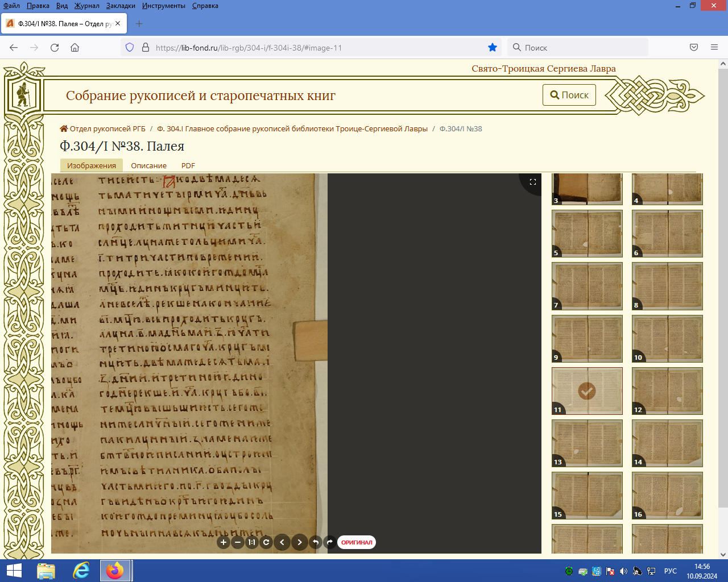Select thumbnail number 8
This screenshot has width=728, height=582.
coord(667,286)
